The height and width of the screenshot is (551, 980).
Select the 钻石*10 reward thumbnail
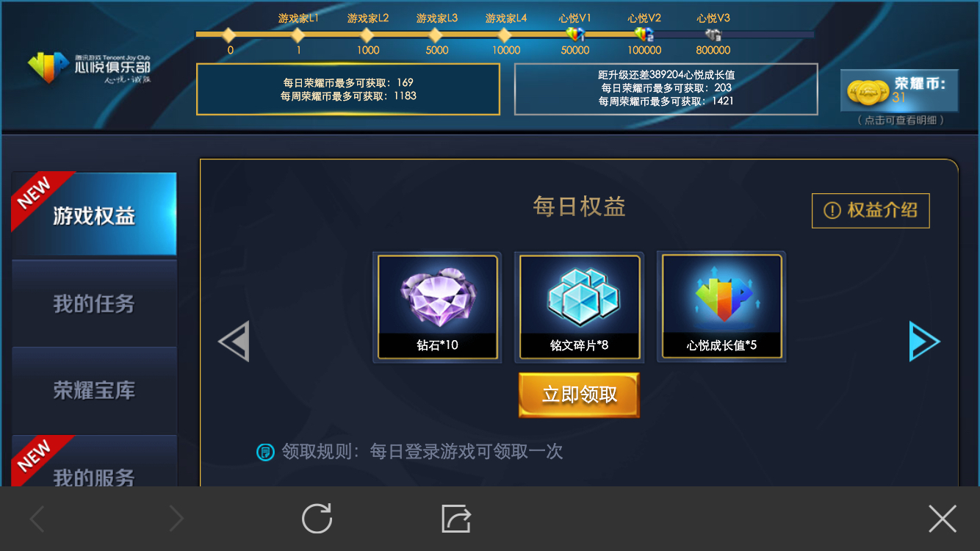[438, 307]
